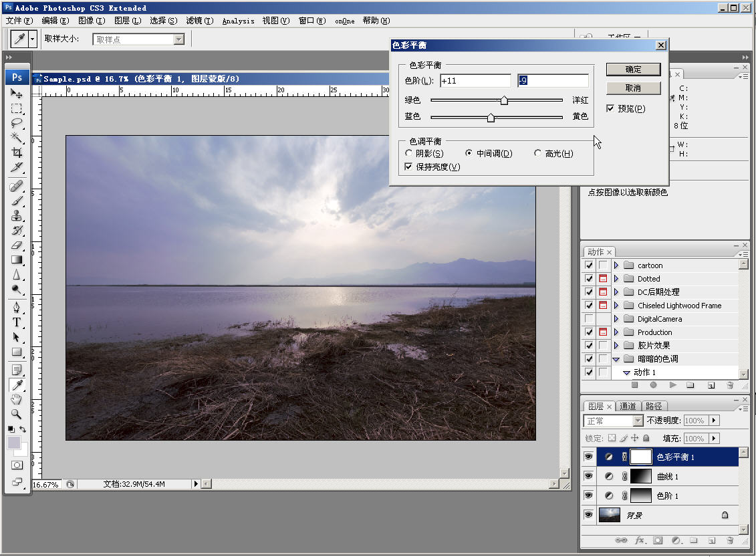Switch to the 路径 tab

point(654,406)
